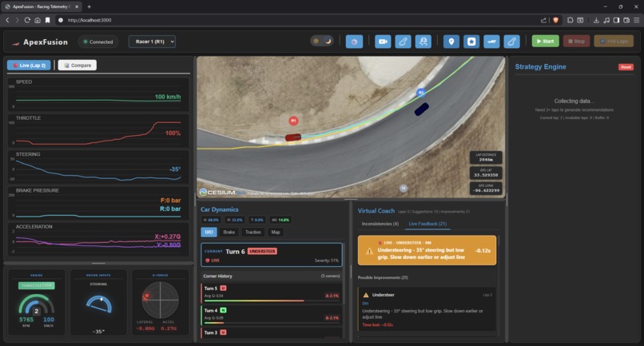Open the Live Feedback (21) tab
Screen dimensions: 644x346
pos(427,224)
